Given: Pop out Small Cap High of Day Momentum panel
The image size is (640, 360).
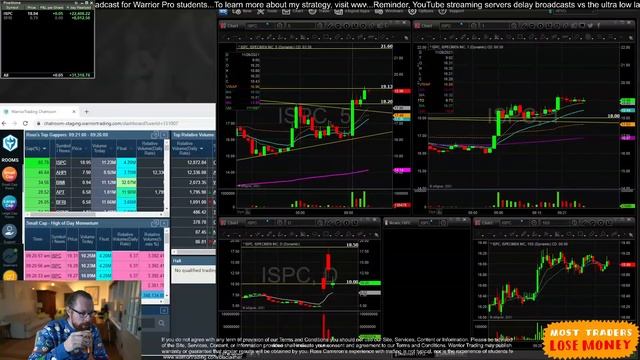Looking at the screenshot, I should point(155,223).
